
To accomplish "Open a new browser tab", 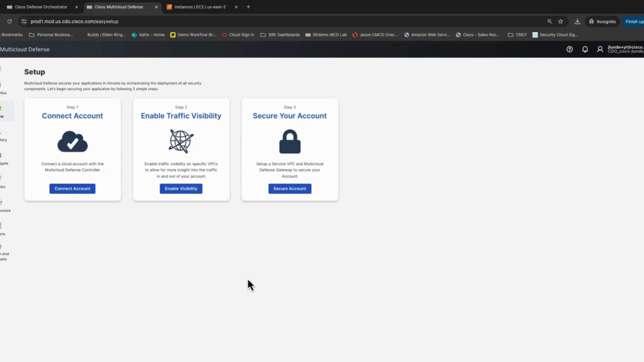I will tap(248, 7).
